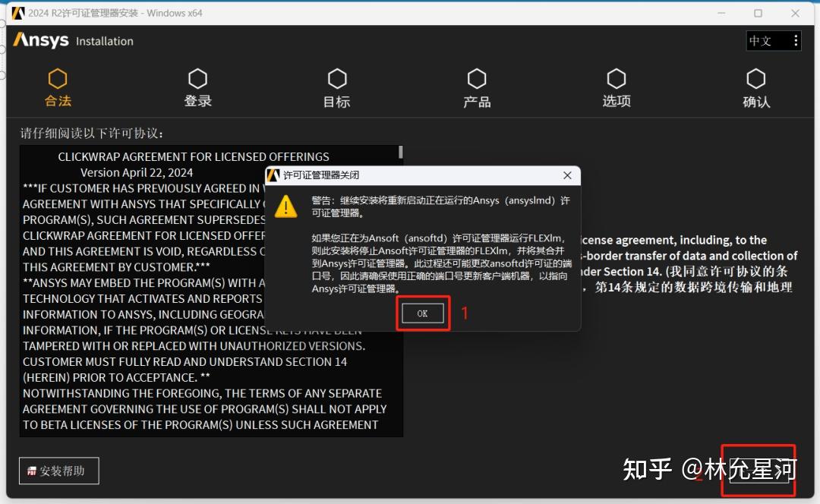Click the small icon on the 许可证管理器关闭 dialog
The height and width of the screenshot is (504, 820).
click(x=273, y=175)
